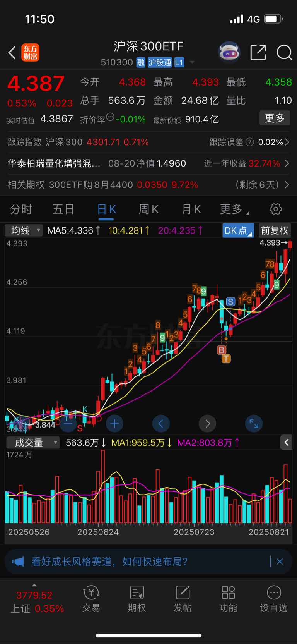Open 华泰柏瑞量化增强 fund row chevron
The height and width of the screenshot is (644, 297).
(287, 163)
